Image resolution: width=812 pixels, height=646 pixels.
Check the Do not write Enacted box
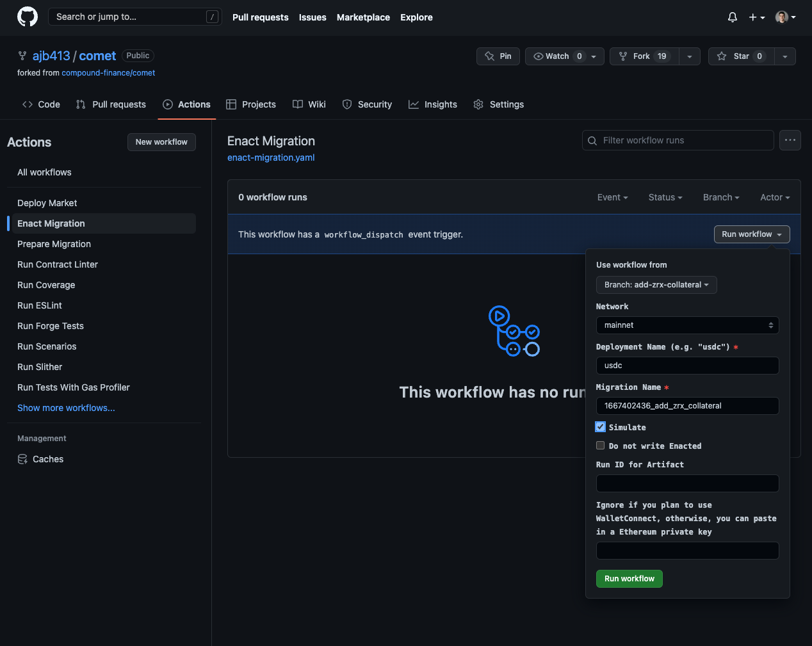click(601, 446)
